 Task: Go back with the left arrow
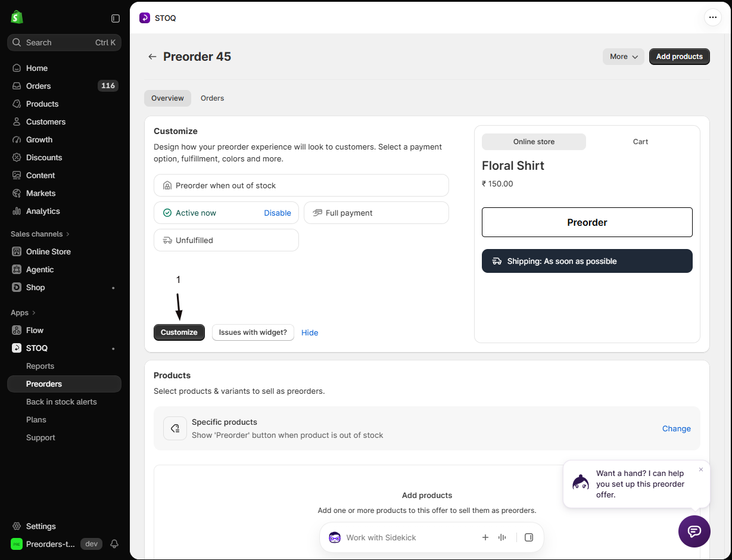coord(152,57)
